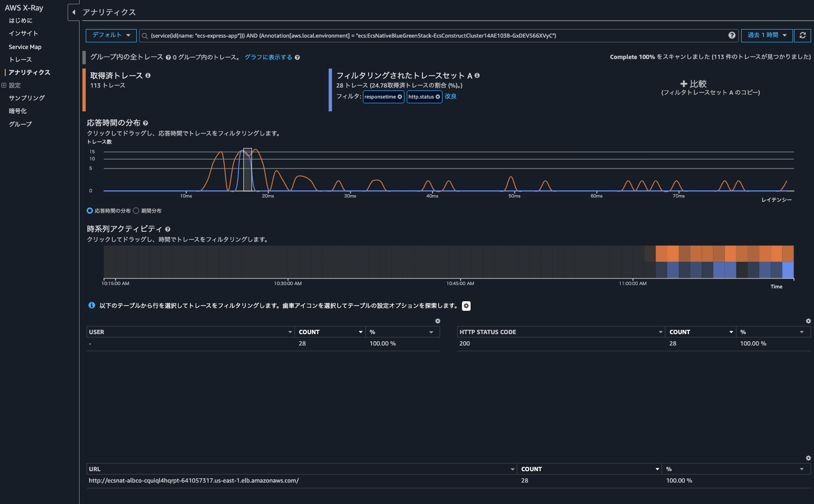The height and width of the screenshot is (504, 814).
Task: Click the help icon in the filter expression bar
Action: point(732,35)
